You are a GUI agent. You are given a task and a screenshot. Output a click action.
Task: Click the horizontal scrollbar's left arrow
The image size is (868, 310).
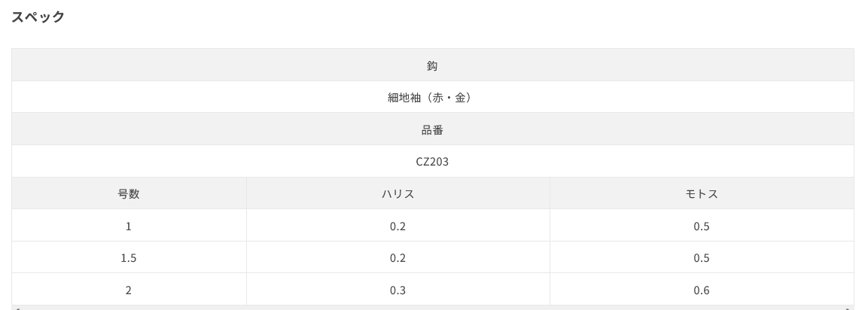[x=17, y=308]
